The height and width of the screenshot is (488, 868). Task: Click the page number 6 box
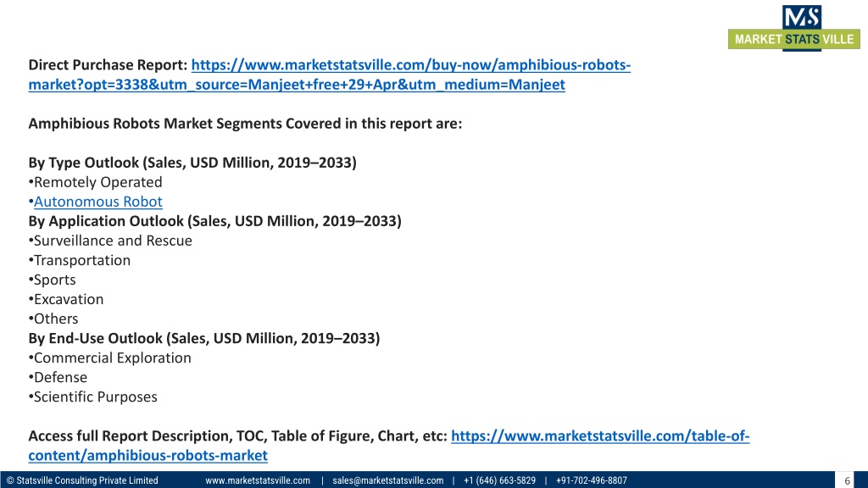[847, 480]
